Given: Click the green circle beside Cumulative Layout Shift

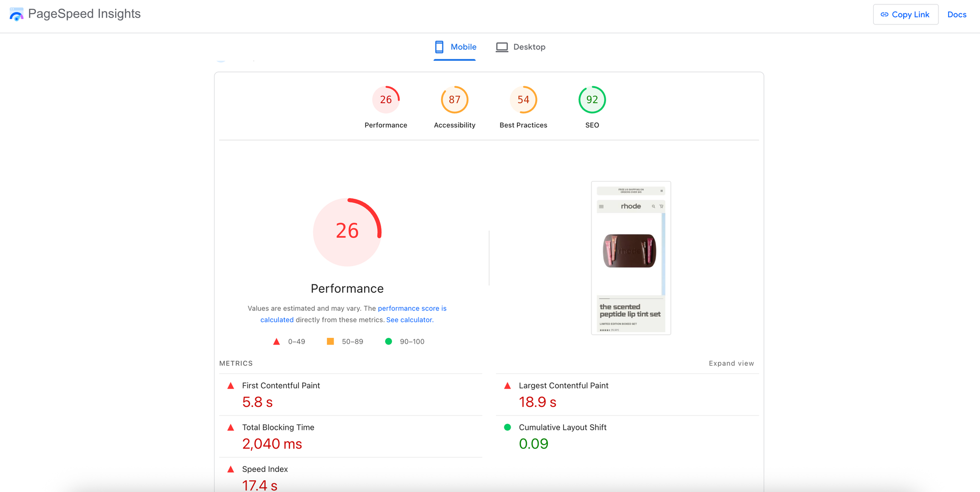Looking at the screenshot, I should coord(508,427).
